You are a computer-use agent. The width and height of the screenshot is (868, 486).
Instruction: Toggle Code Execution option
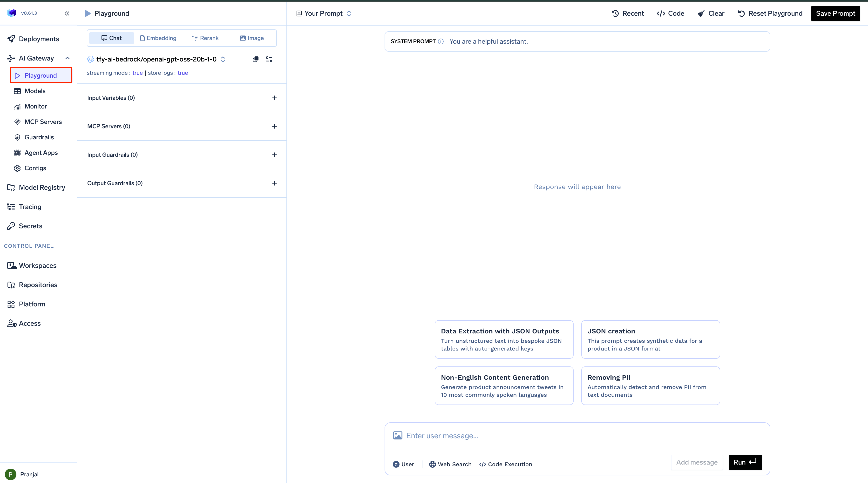[505, 465]
